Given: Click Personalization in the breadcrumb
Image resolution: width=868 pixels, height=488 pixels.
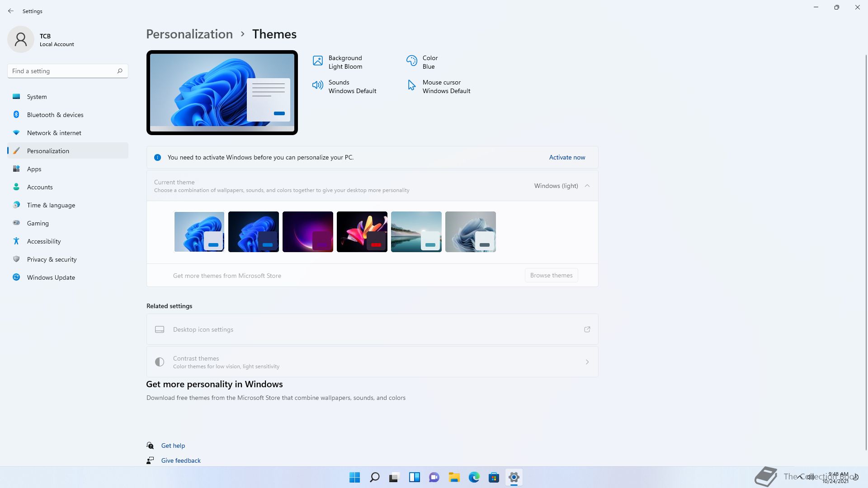Looking at the screenshot, I should [x=189, y=34].
